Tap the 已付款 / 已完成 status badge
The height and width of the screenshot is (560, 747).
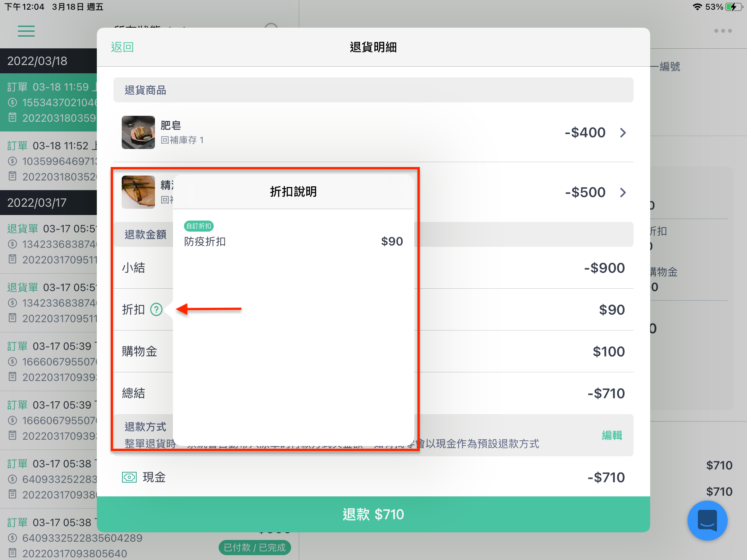[255, 548]
